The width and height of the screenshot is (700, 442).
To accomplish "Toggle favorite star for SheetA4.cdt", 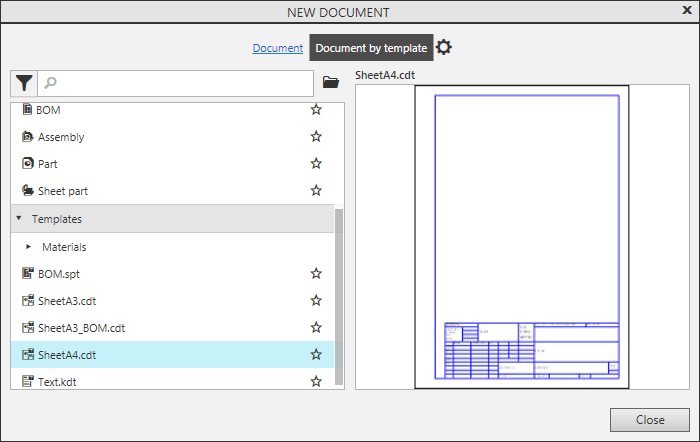I will (316, 354).
